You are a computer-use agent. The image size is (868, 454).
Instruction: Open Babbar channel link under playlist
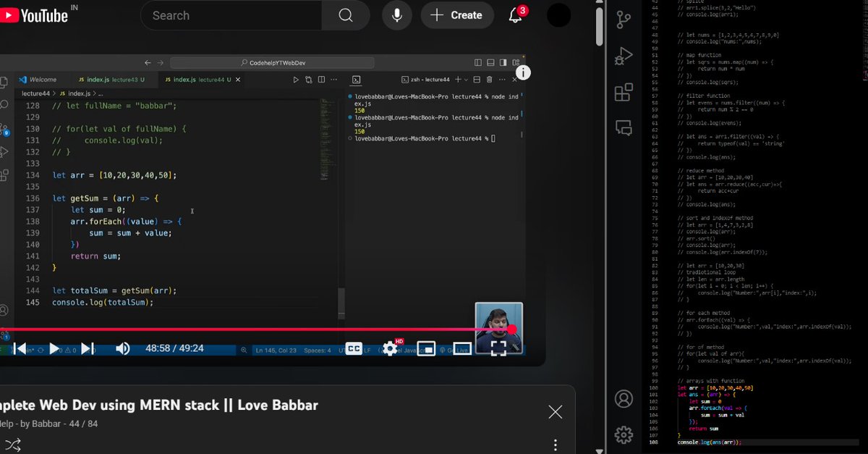pyautogui.click(x=31, y=424)
